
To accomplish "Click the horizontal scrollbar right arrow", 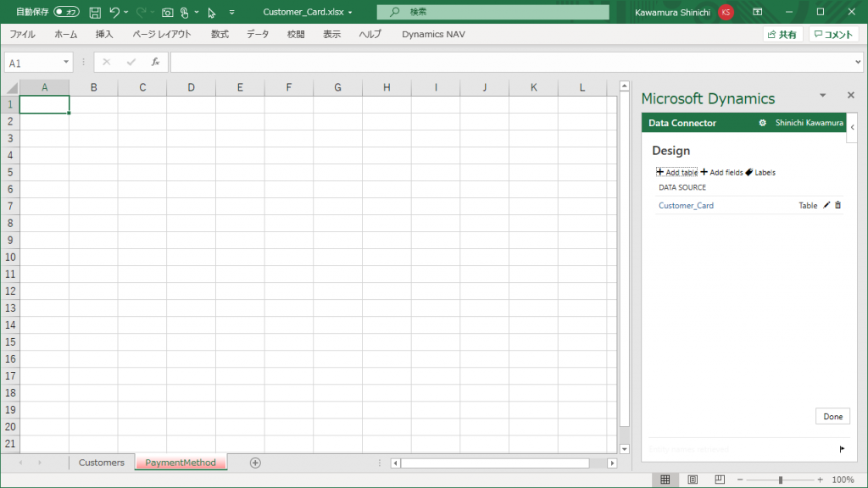I will coord(612,463).
